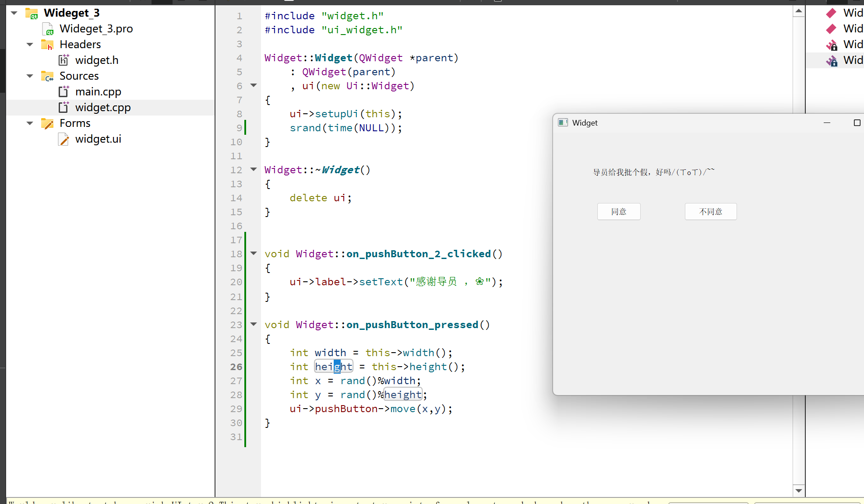Screen dimensions: 864x504
Task: Fold the constructor code at line 6
Action: coord(254,85)
